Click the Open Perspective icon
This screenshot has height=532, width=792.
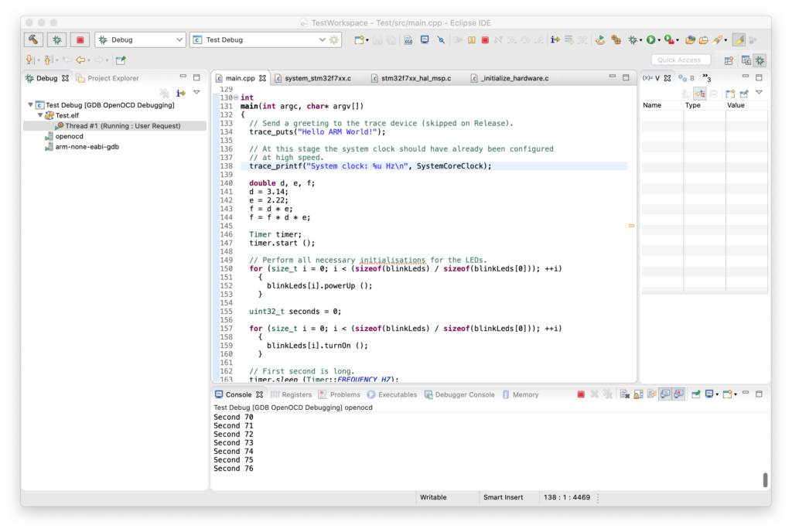pos(729,60)
